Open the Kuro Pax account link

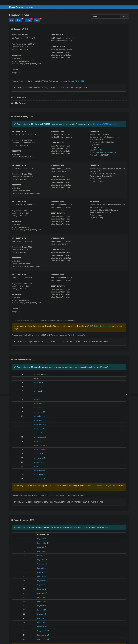pos(14,7)
